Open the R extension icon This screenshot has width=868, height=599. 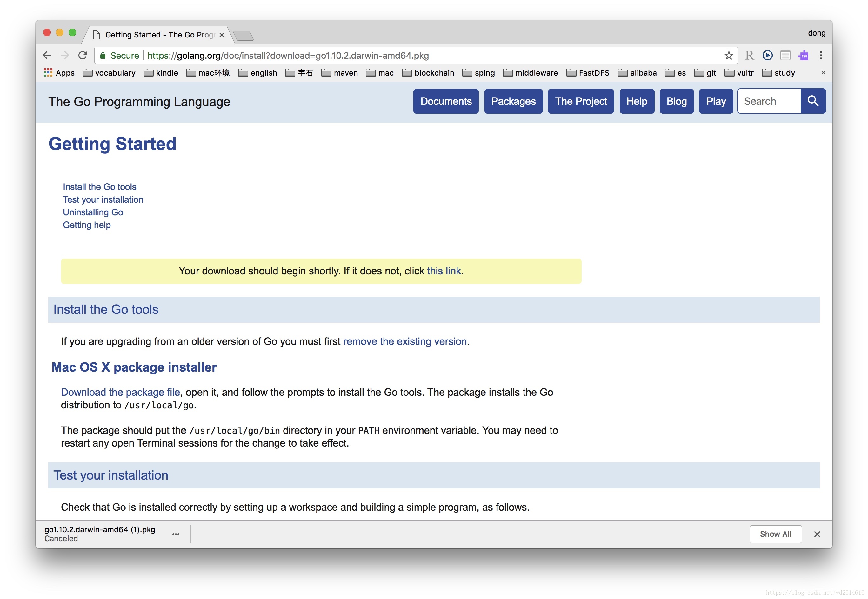(x=749, y=56)
